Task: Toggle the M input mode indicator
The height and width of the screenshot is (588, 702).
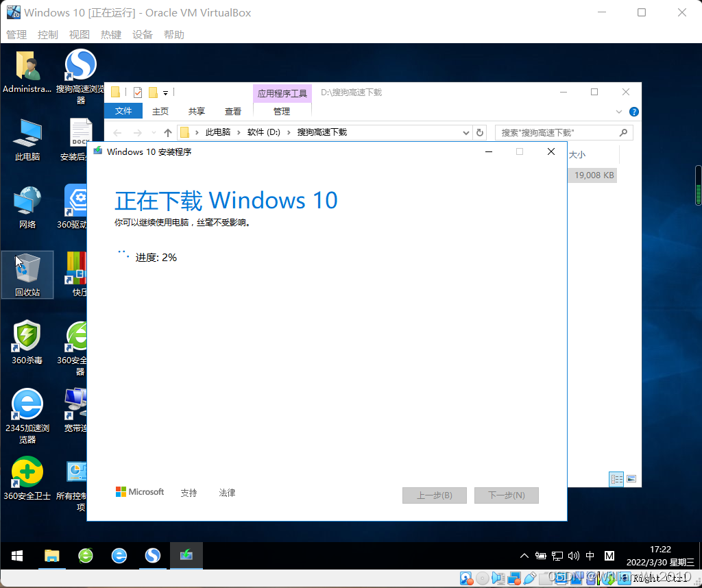Action: click(x=609, y=556)
